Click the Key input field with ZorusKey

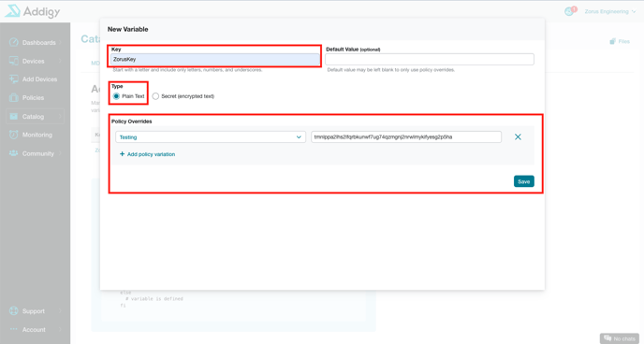click(214, 59)
